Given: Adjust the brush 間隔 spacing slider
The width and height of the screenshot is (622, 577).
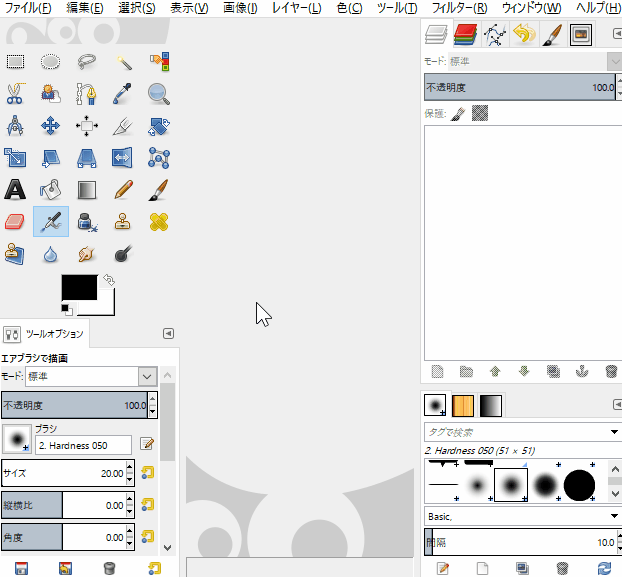Looking at the screenshot, I should point(521,542).
